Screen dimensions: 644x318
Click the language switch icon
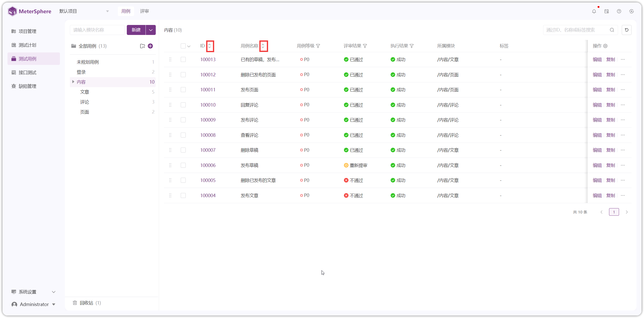tap(632, 11)
